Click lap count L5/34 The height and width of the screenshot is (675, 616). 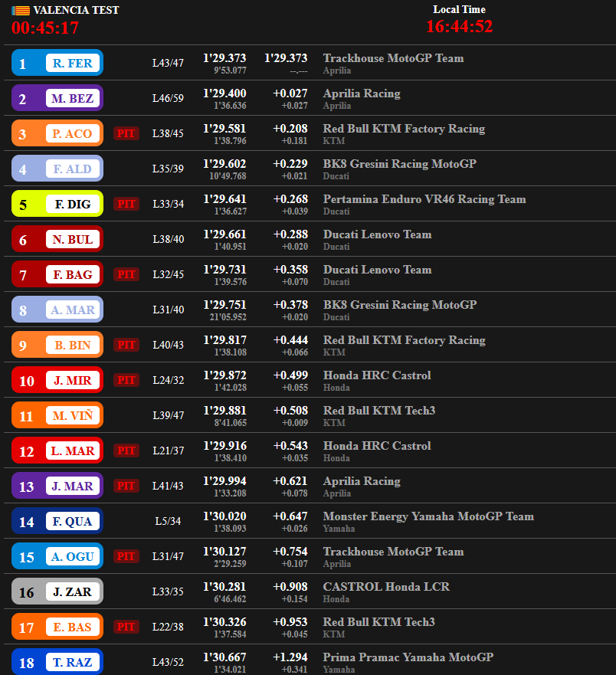(168, 521)
